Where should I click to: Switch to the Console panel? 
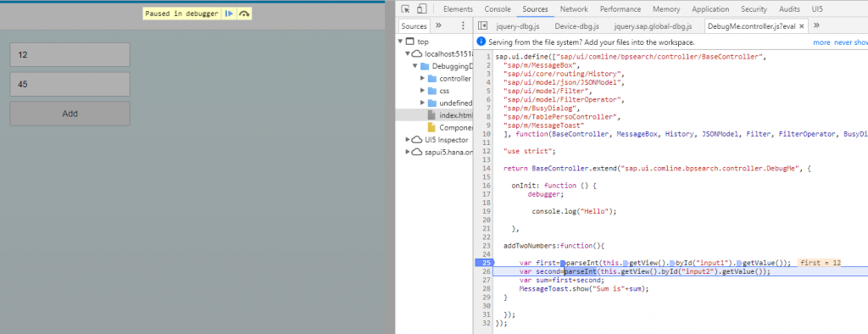pyautogui.click(x=498, y=8)
